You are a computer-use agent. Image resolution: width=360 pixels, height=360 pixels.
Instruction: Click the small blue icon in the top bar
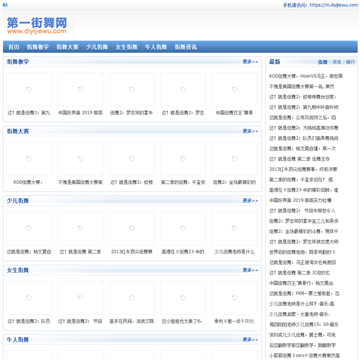5,5
